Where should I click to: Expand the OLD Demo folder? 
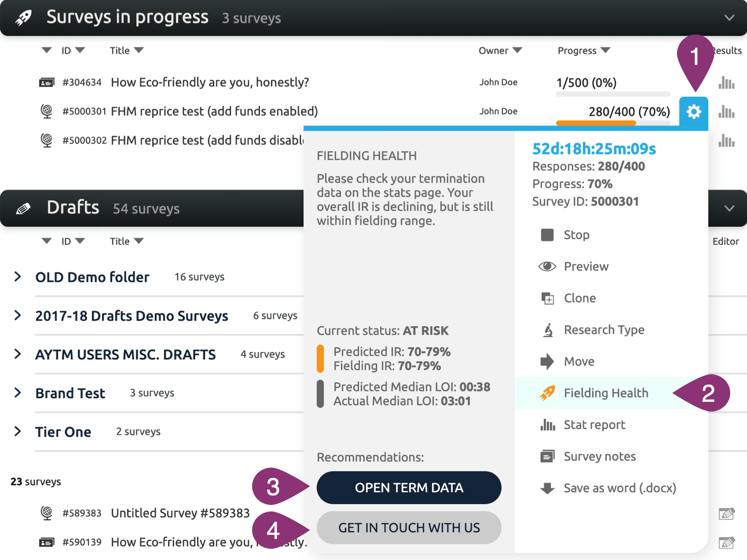(18, 277)
